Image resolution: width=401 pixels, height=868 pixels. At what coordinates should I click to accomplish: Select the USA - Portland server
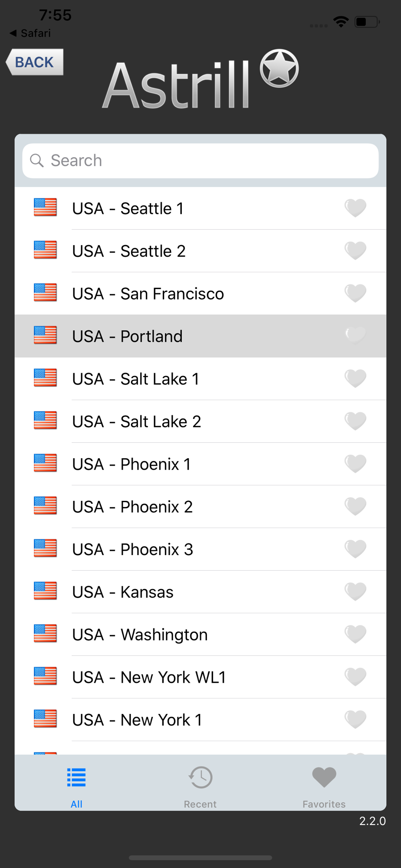(x=200, y=336)
